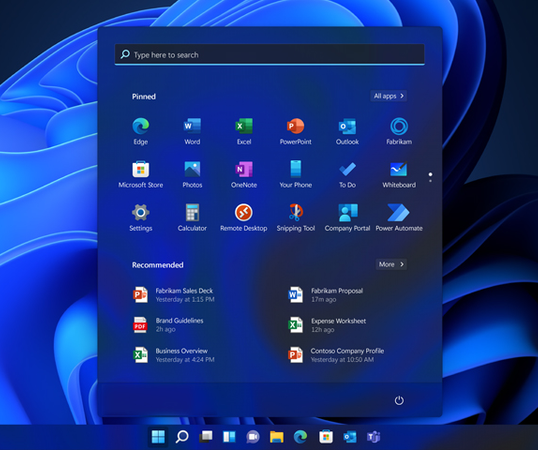
Task: Open Expense Worksheet spreadsheet
Action: point(327,325)
